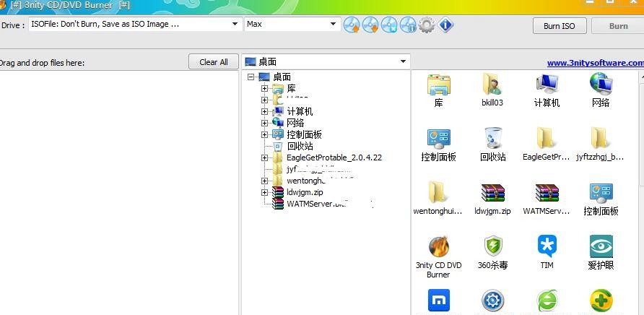Click the Clear All button
The image size is (644, 315).
[x=214, y=62]
